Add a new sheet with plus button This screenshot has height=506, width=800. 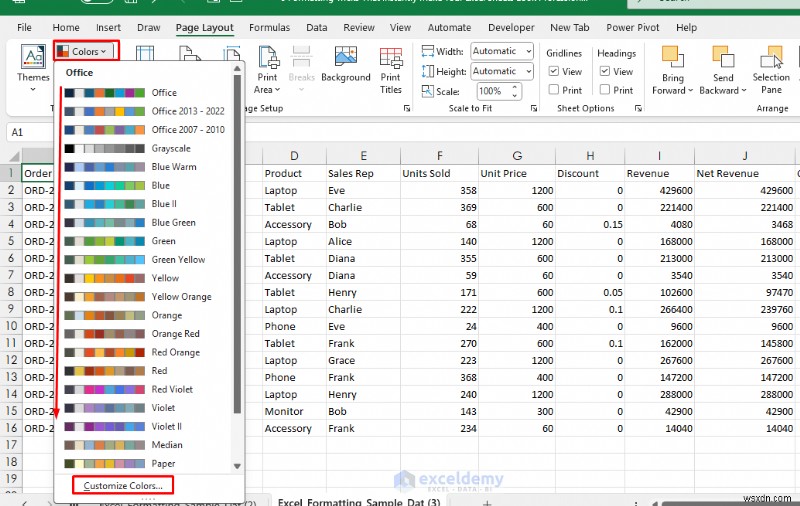pyautogui.click(x=487, y=503)
